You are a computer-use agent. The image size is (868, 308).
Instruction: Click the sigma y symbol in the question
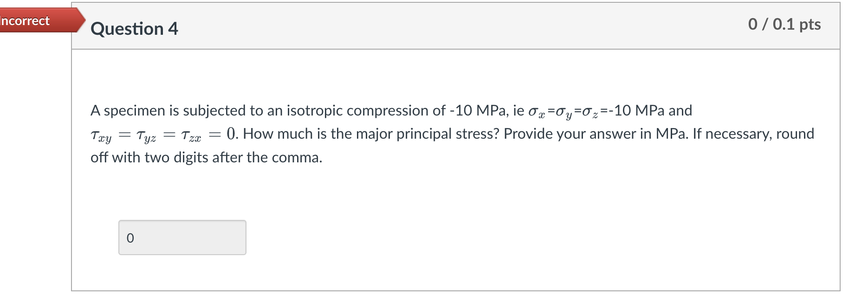coord(564,111)
